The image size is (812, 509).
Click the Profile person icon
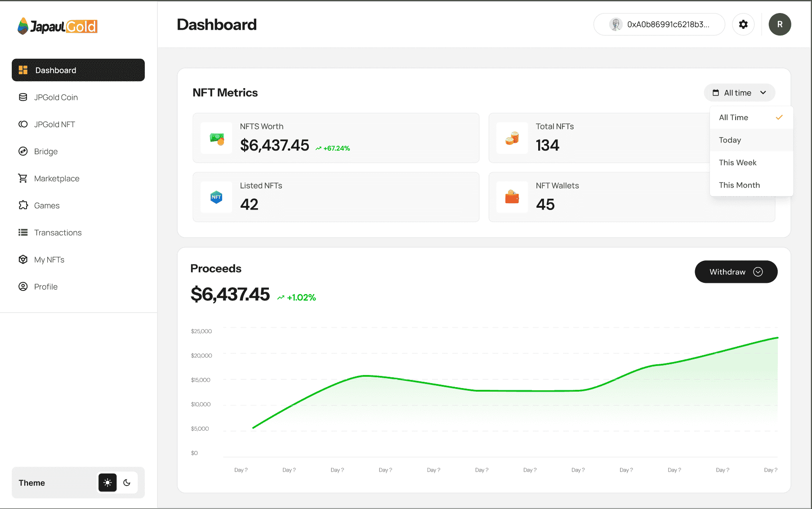23,286
